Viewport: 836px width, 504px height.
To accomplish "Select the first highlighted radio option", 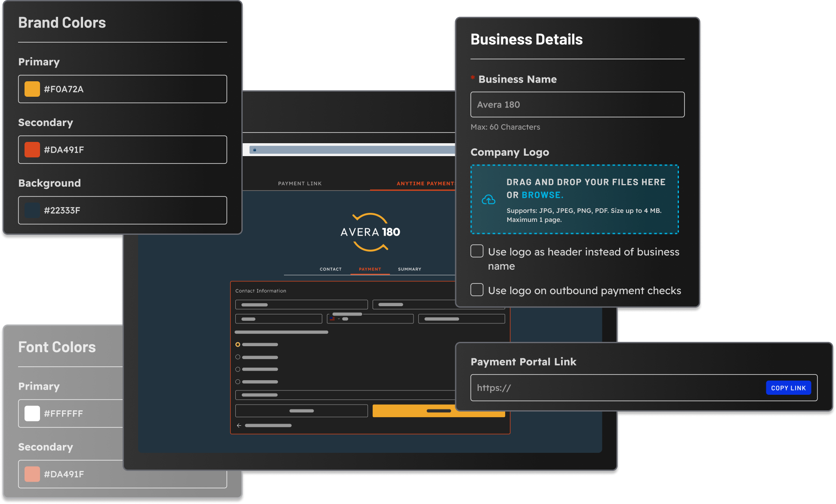I will pyautogui.click(x=238, y=344).
